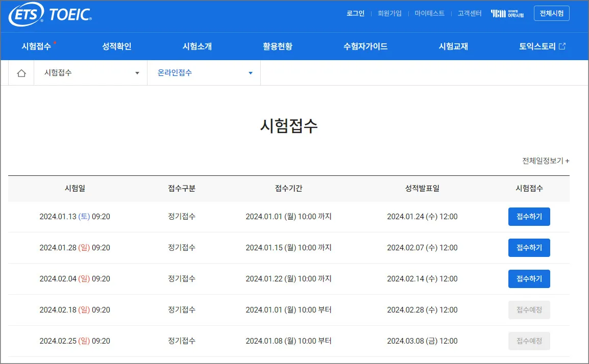Click 접수하기 for the 2024.01.28 exam
The height and width of the screenshot is (364, 589).
tap(529, 247)
